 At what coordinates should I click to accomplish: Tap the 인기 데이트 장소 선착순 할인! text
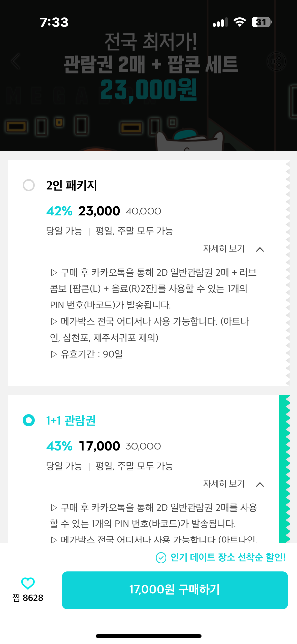(x=228, y=557)
